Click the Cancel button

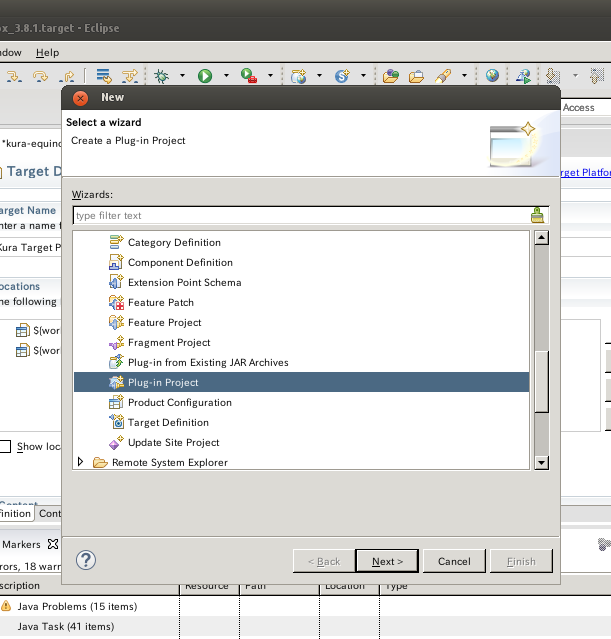pos(454,561)
